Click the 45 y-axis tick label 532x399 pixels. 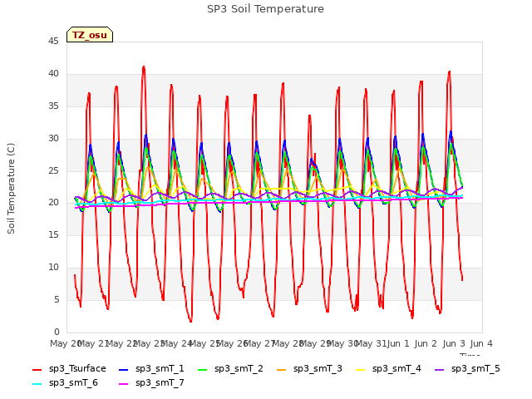coord(53,42)
